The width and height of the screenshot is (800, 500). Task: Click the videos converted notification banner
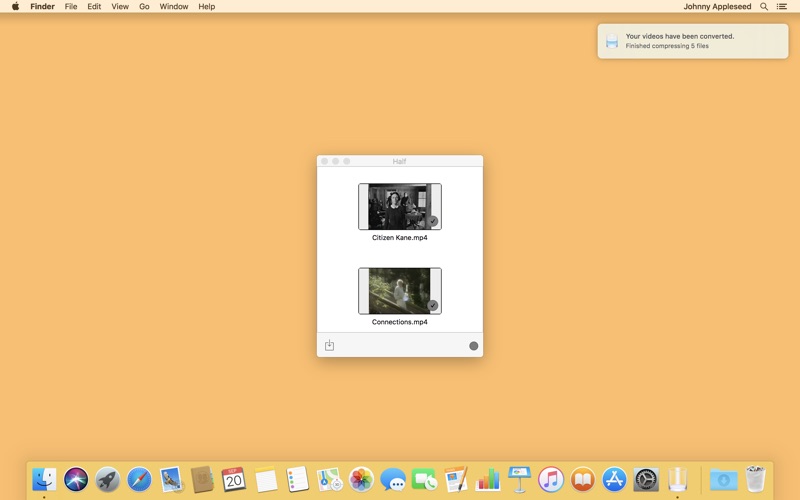(693, 41)
